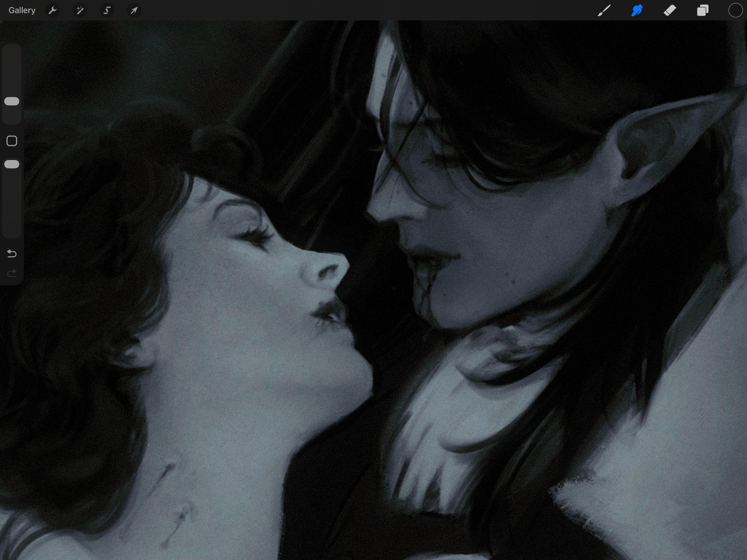Select the Paint brush tool
The width and height of the screenshot is (747, 560).
point(604,11)
